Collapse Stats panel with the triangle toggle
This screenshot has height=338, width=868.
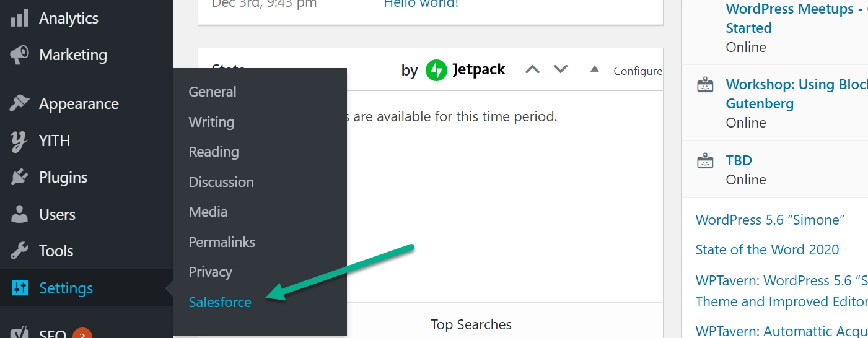tap(595, 69)
